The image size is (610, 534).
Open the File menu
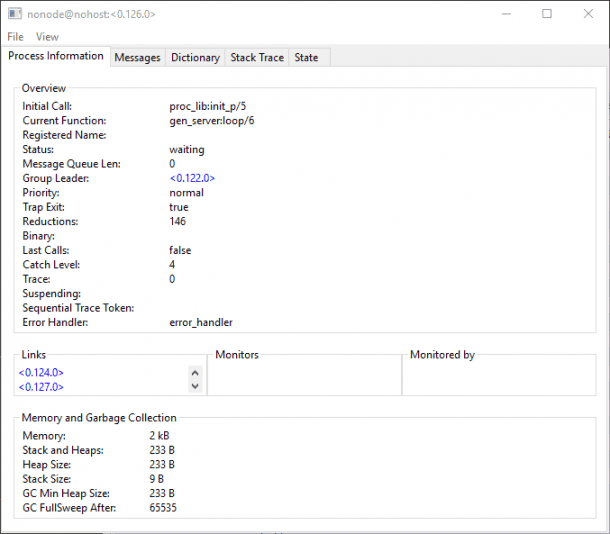15,37
